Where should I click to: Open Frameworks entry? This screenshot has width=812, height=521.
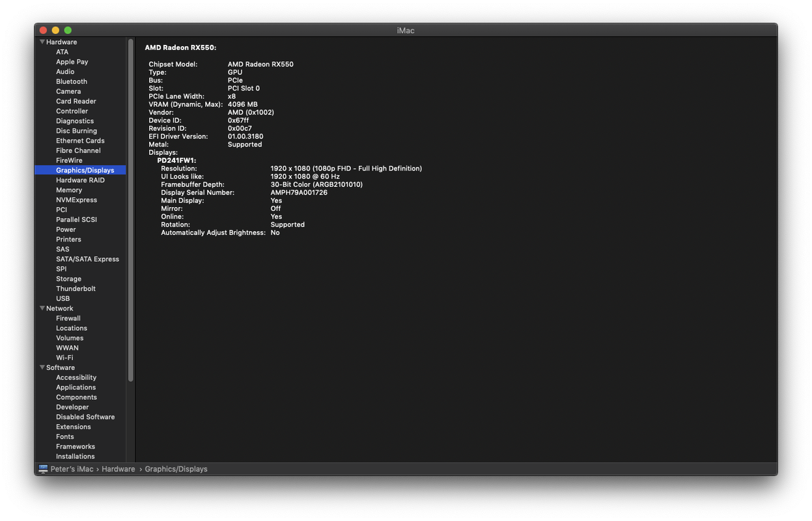[76, 447]
